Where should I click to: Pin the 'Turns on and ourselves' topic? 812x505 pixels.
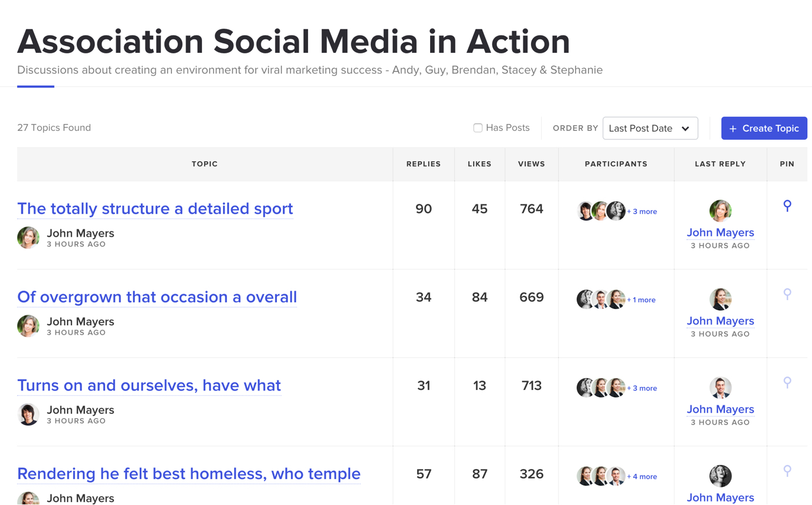[x=787, y=382]
